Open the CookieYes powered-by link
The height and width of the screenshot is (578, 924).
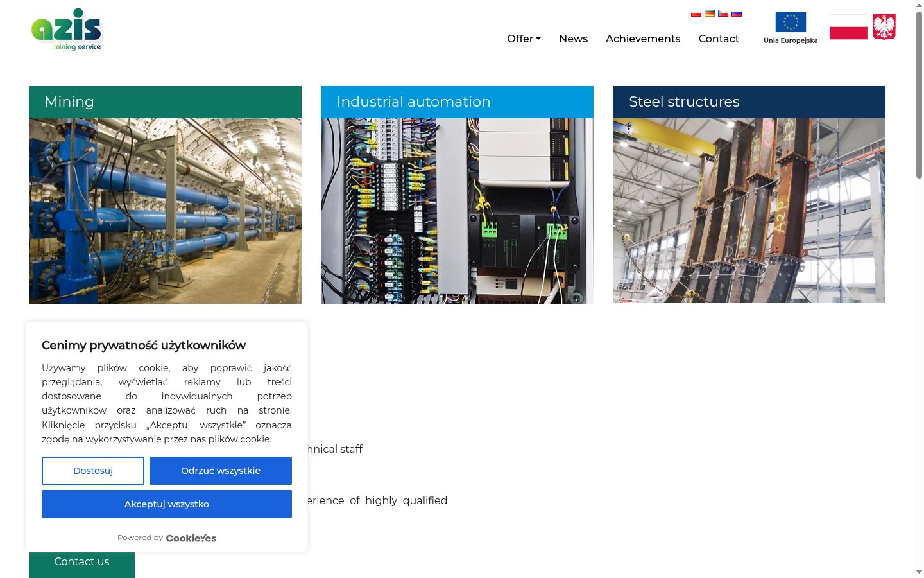pos(191,538)
